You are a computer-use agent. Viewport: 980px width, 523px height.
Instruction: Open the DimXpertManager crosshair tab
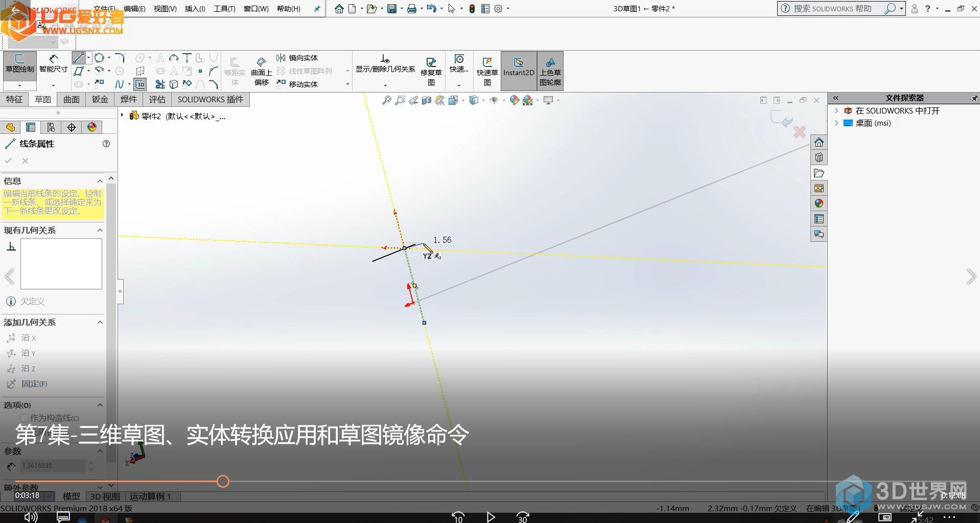72,127
